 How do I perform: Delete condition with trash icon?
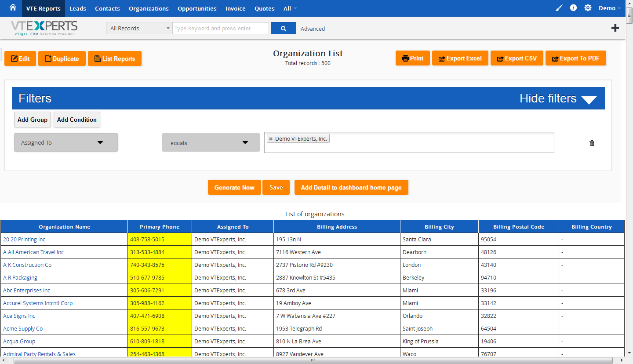pyautogui.click(x=592, y=143)
